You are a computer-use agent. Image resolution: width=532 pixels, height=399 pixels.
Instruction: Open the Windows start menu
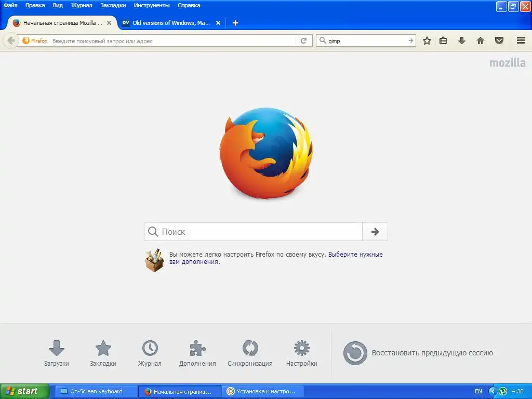point(25,391)
